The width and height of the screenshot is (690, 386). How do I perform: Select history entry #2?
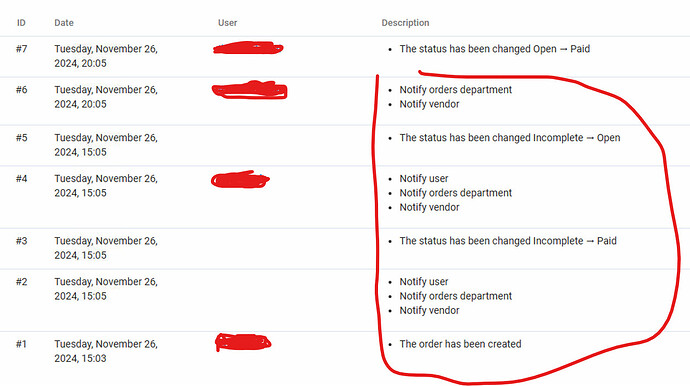pyautogui.click(x=345, y=300)
